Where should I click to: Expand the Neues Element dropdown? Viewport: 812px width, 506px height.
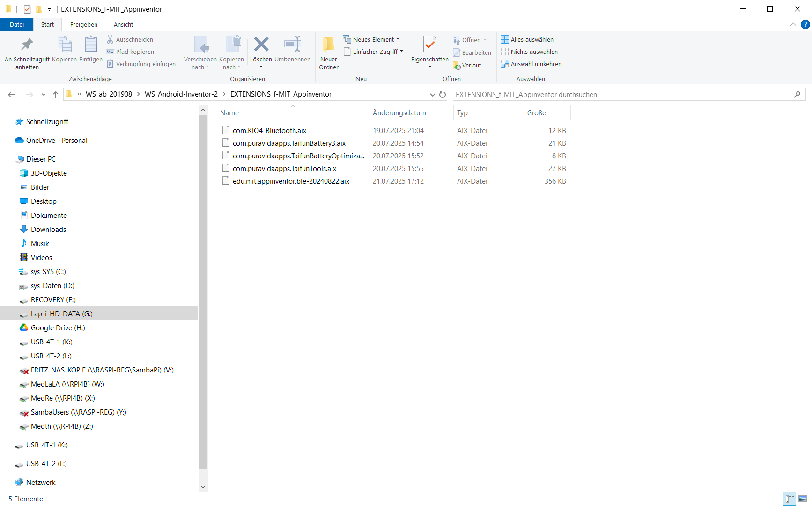371,40
